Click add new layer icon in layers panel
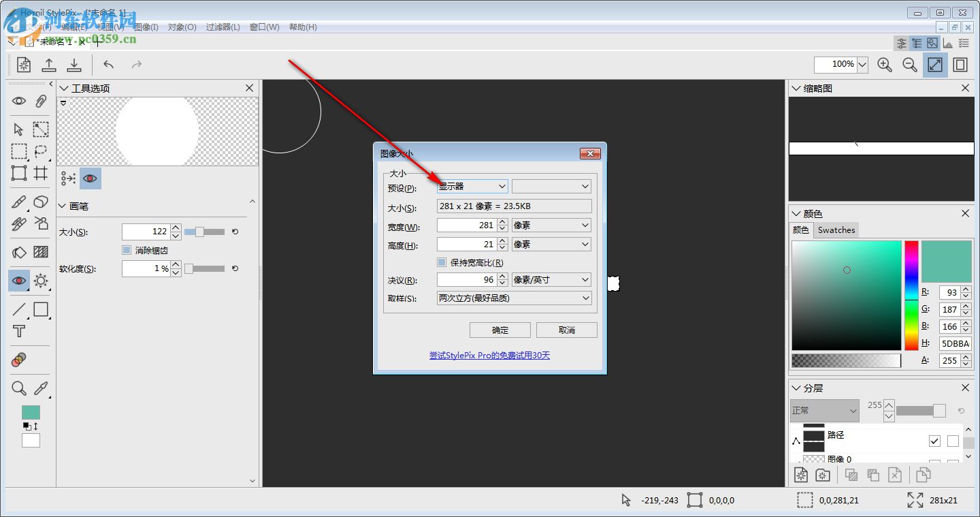 click(x=801, y=475)
